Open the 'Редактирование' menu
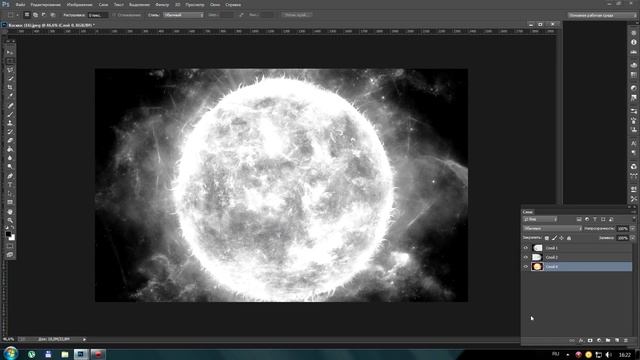 46,5
